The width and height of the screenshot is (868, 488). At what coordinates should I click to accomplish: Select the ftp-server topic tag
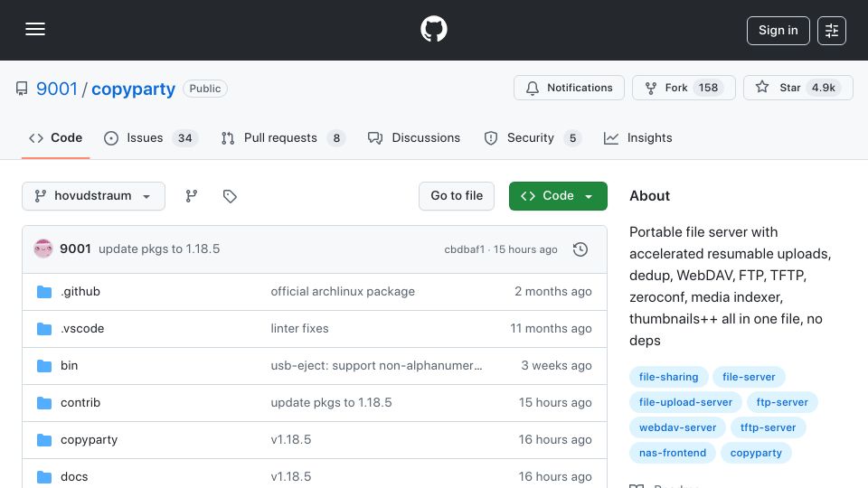point(782,402)
